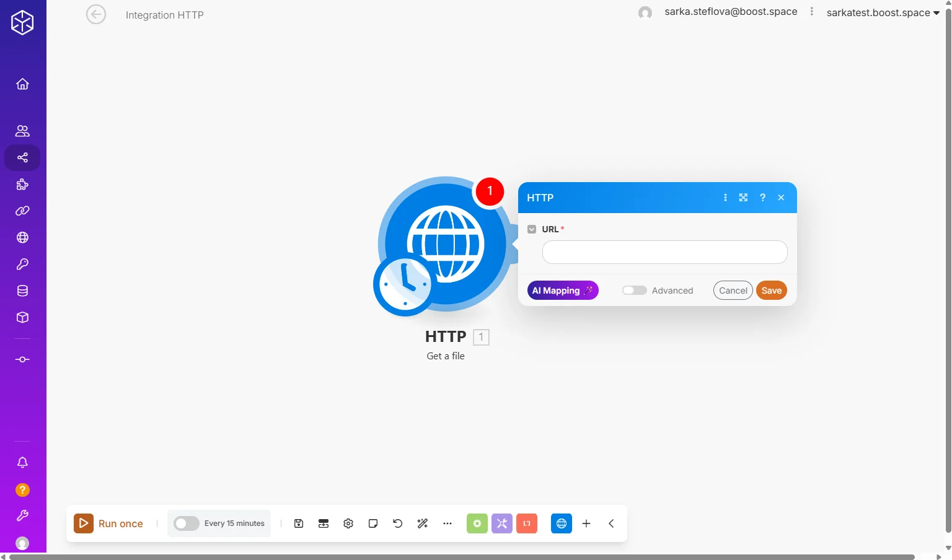This screenshot has height=560, width=952.
Task: Open the notes icon in toolbar
Action: click(373, 523)
